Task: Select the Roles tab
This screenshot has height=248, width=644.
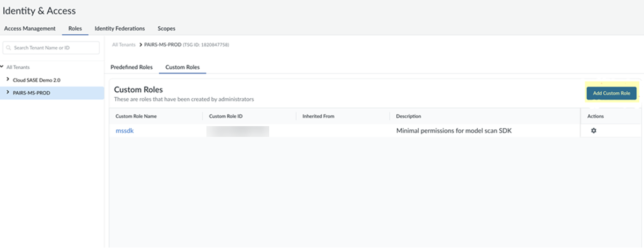Action: (75, 28)
